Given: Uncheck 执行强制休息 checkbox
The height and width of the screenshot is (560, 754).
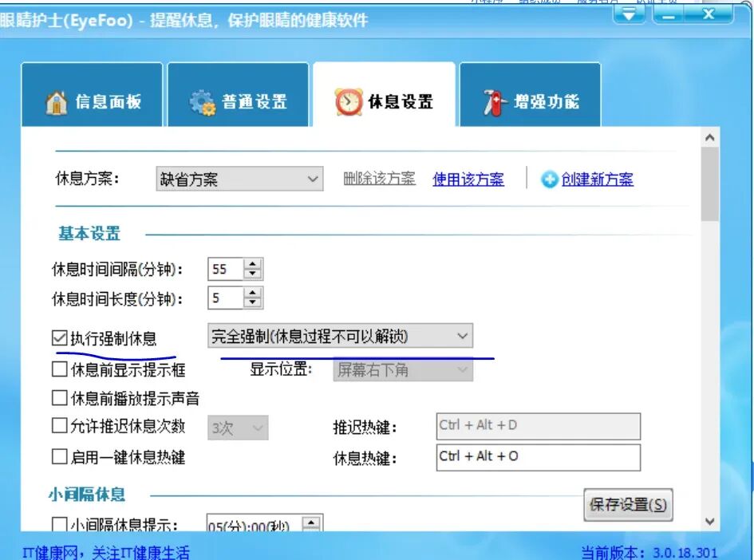Looking at the screenshot, I should tap(59, 338).
